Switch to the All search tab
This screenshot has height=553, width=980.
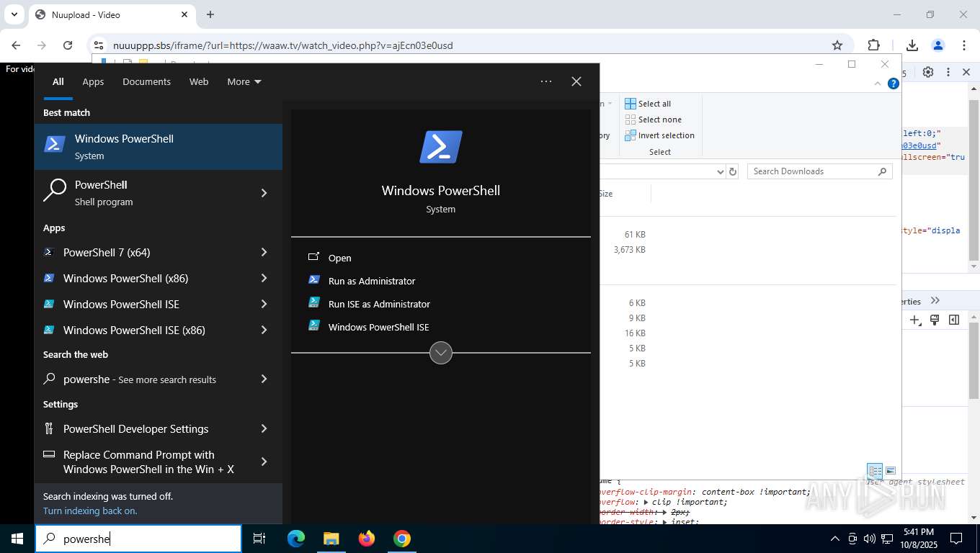(58, 81)
